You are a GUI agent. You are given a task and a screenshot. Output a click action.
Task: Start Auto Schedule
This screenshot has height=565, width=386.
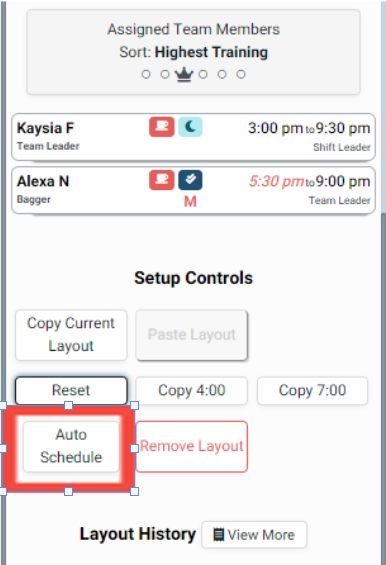click(x=71, y=446)
